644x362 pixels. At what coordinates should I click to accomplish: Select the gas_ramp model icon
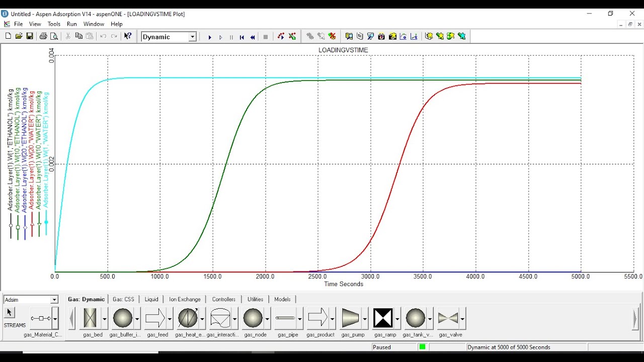click(x=383, y=318)
